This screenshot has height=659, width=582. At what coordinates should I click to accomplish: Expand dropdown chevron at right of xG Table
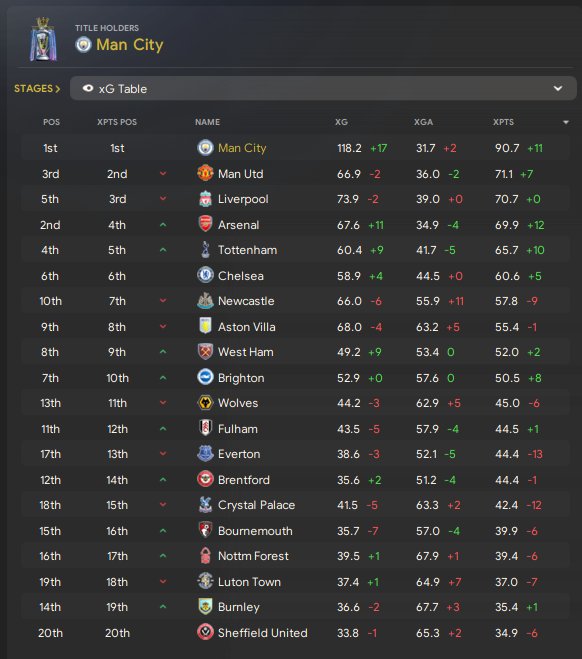pyautogui.click(x=558, y=88)
